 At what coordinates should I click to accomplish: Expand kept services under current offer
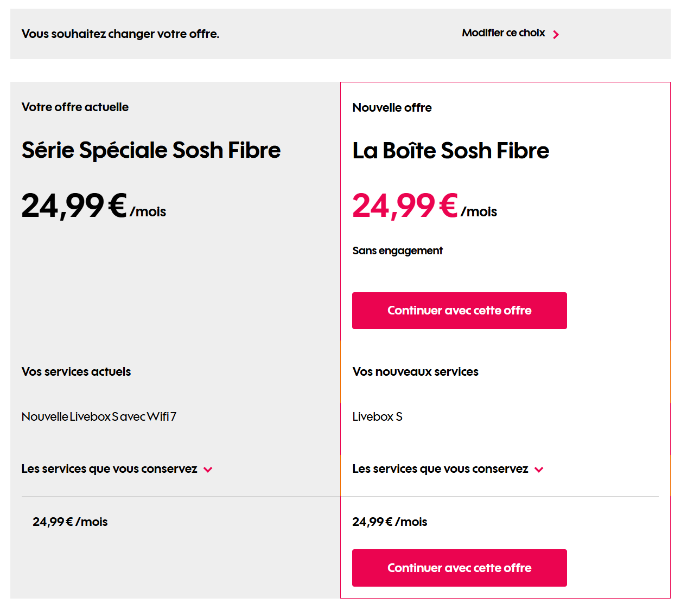[x=109, y=469]
